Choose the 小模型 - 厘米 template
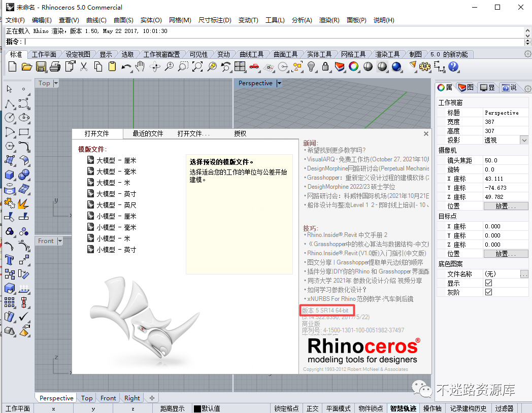Viewport: 532px width, 413px height. coord(112,216)
